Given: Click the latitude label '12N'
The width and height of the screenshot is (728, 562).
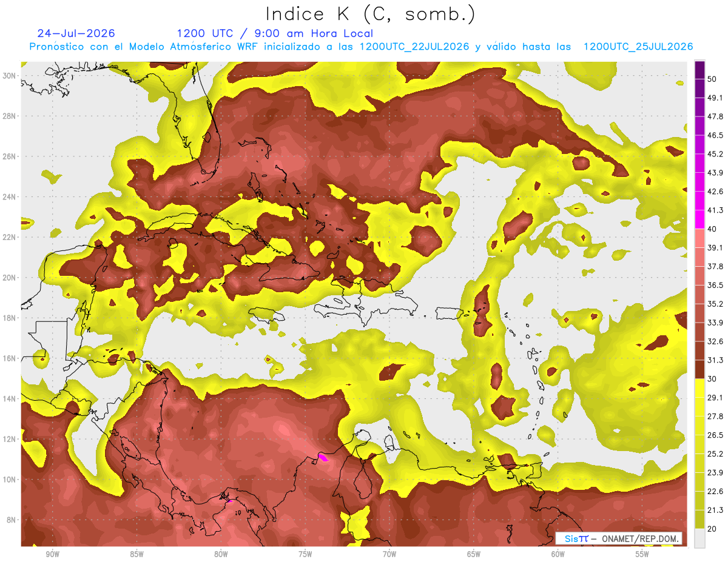Looking at the screenshot, I should [9, 439].
